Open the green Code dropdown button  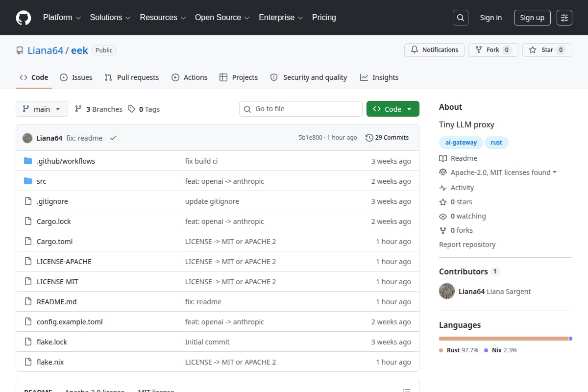[x=393, y=109]
